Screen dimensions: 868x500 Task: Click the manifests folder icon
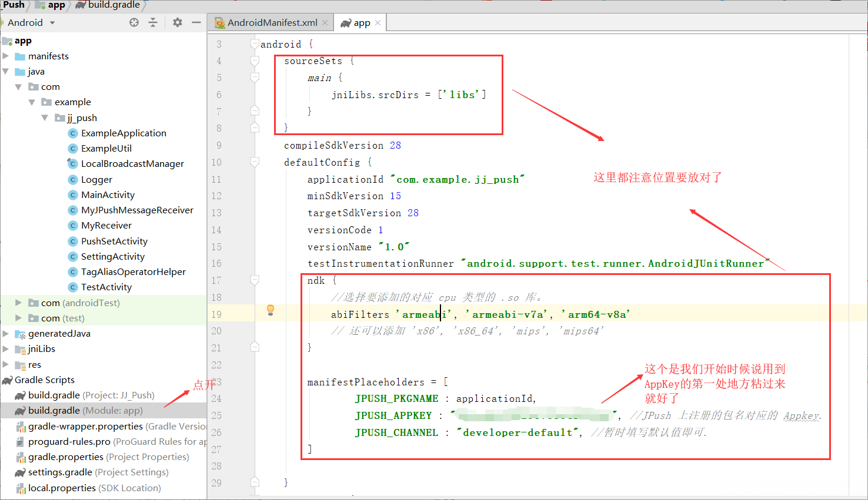(x=21, y=56)
